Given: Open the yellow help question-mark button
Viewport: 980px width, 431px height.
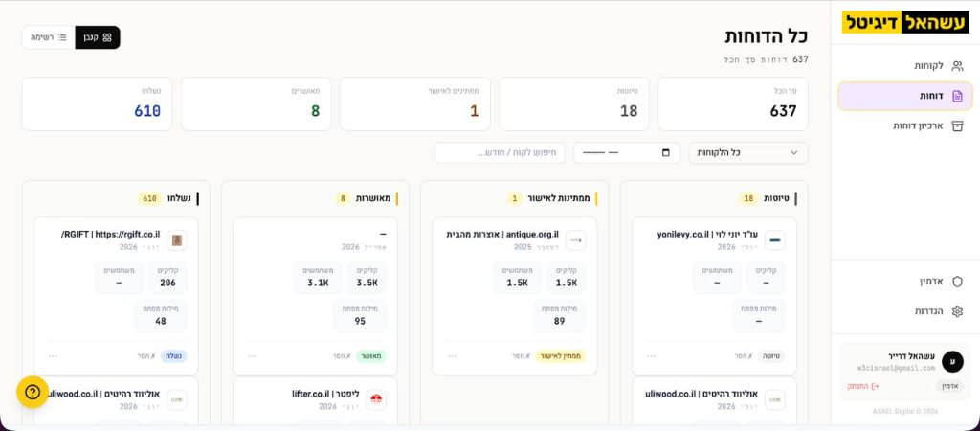Looking at the screenshot, I should coord(33,393).
